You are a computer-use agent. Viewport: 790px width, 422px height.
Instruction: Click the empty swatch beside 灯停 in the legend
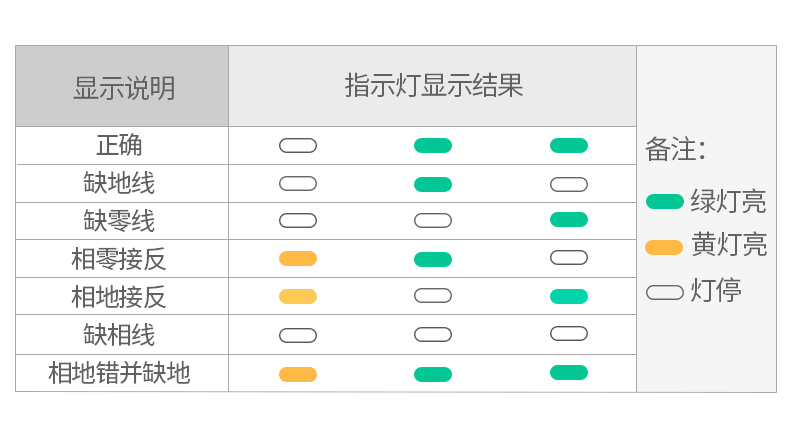click(665, 292)
